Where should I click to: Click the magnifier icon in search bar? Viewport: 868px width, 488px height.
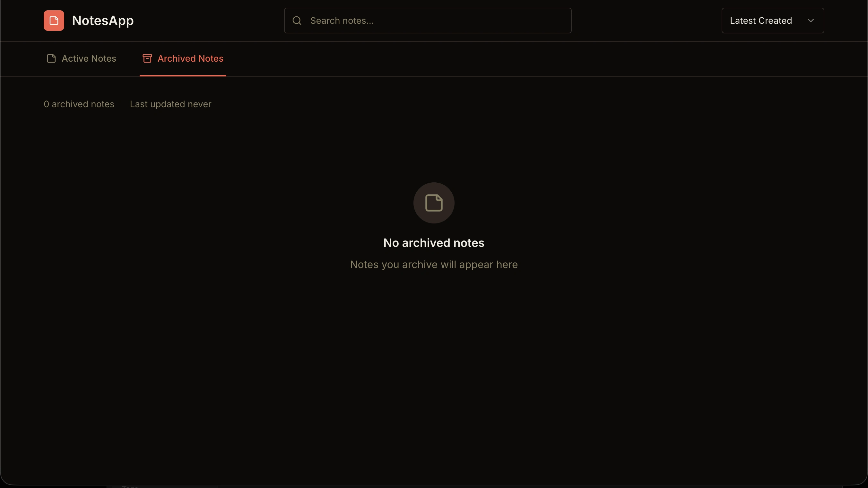tap(297, 21)
